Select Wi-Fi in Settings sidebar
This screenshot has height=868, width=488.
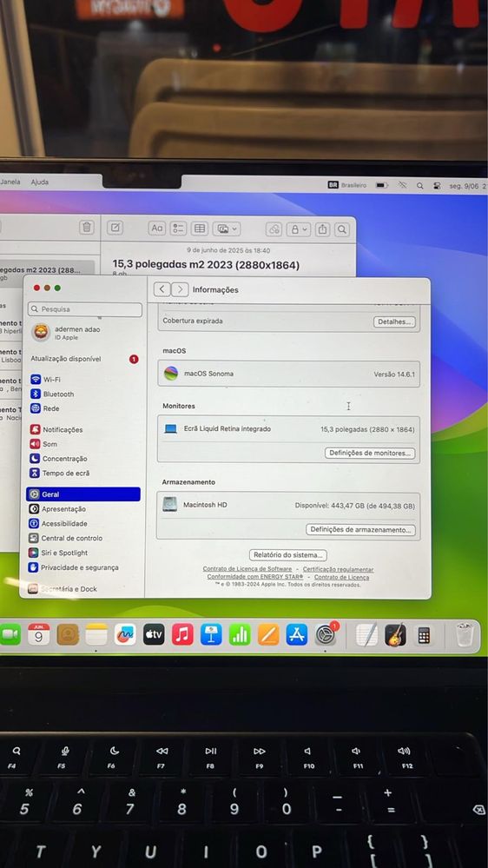point(83,379)
